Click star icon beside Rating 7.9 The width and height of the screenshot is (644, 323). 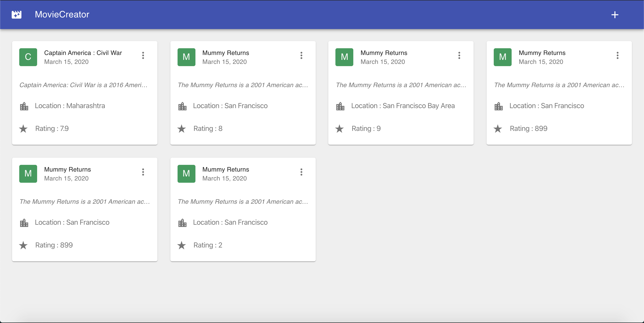click(23, 129)
